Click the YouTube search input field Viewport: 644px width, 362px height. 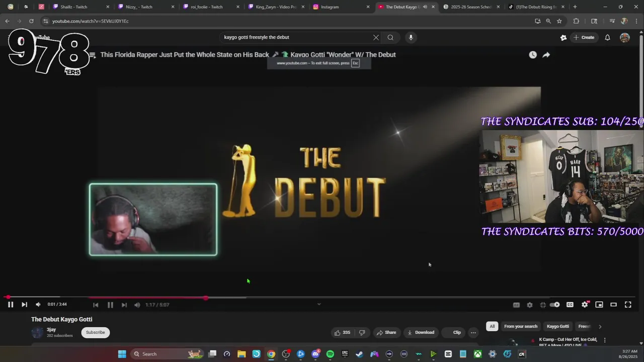click(x=297, y=37)
